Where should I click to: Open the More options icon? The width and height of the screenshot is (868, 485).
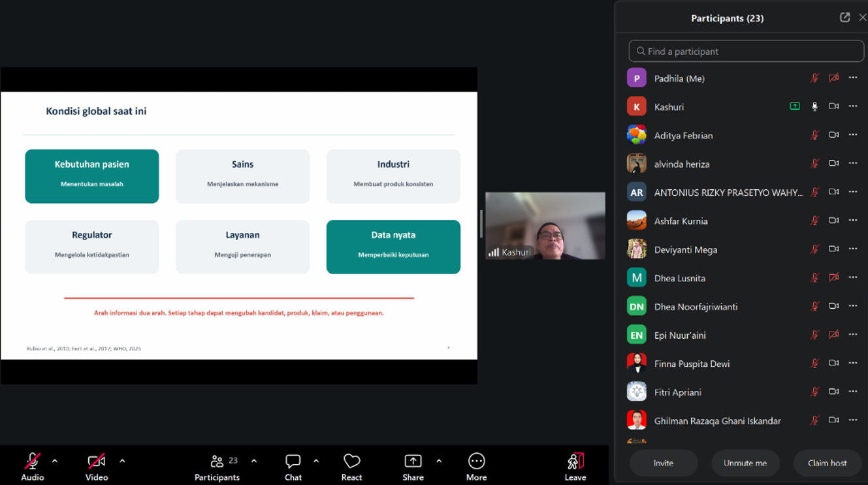click(477, 462)
